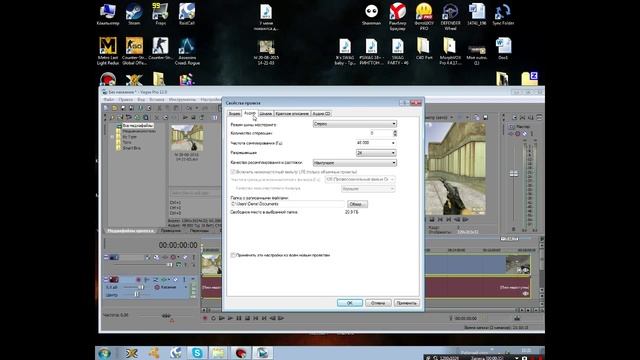640x360 pixels.
Task: Open the Инструменты menu in Vegas Pro
Action: [x=182, y=100]
